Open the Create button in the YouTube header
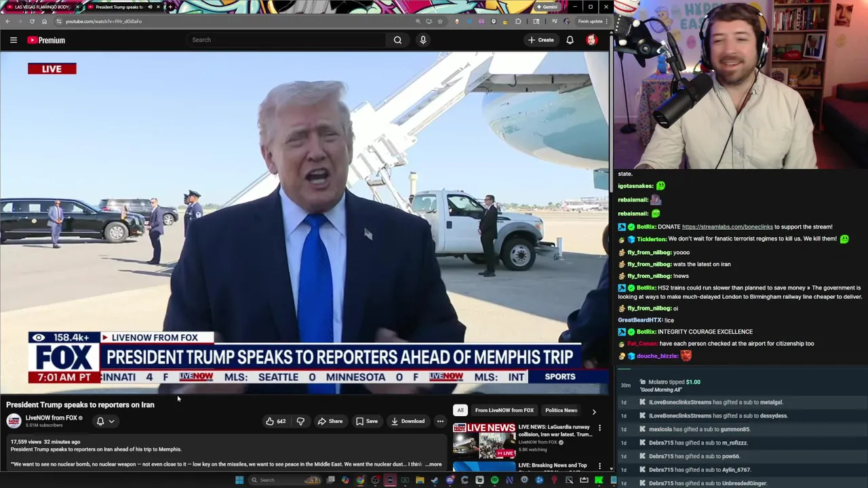868x488 pixels. (x=541, y=40)
